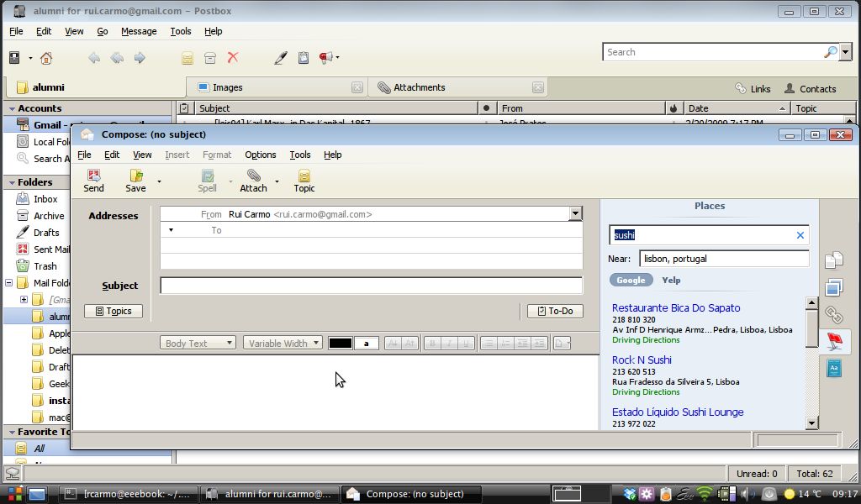Click the red X delete icon
The width and height of the screenshot is (861, 504).
233,58
